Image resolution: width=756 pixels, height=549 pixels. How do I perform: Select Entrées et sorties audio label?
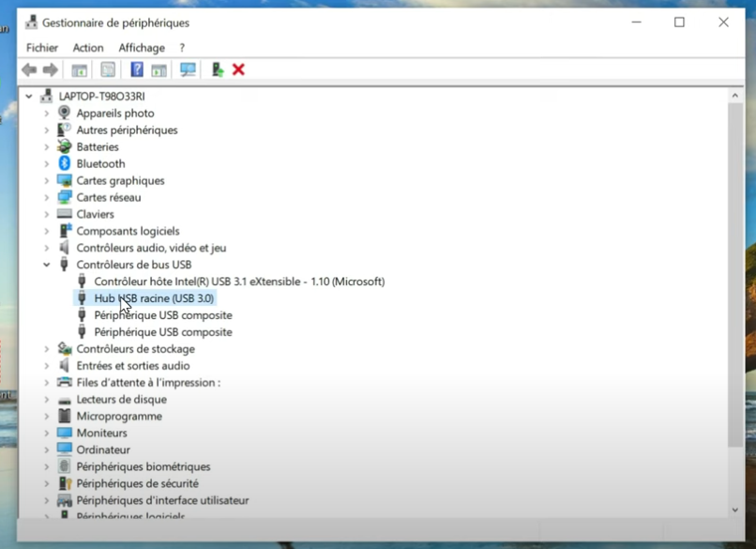(133, 366)
